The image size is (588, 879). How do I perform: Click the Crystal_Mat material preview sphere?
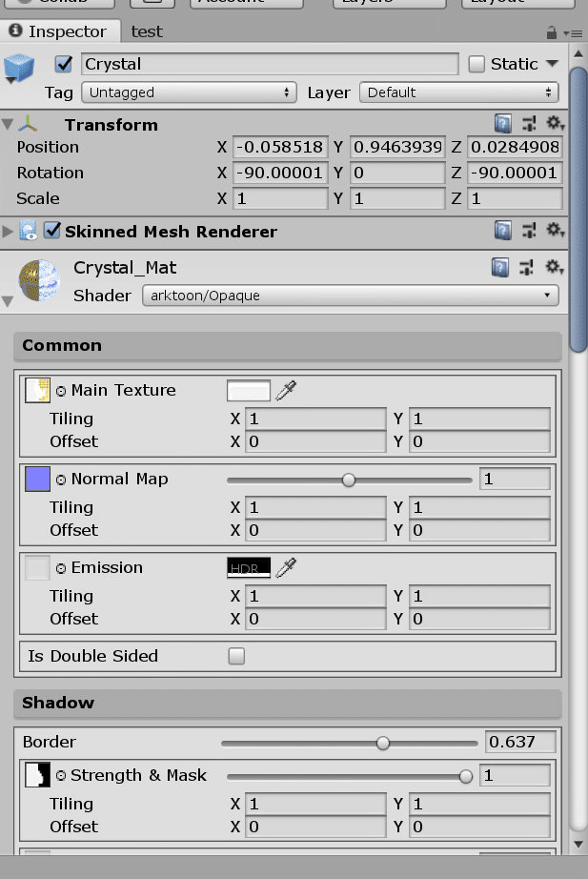click(39, 280)
